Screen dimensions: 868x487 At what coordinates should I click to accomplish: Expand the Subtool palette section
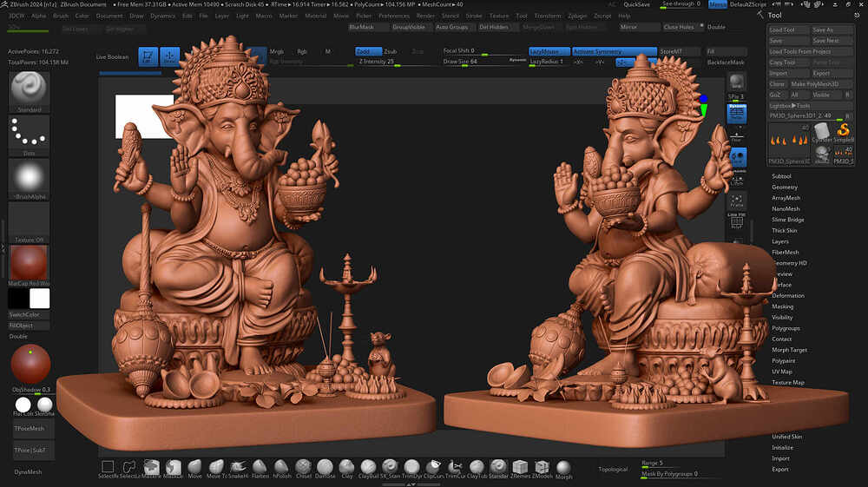[782, 176]
